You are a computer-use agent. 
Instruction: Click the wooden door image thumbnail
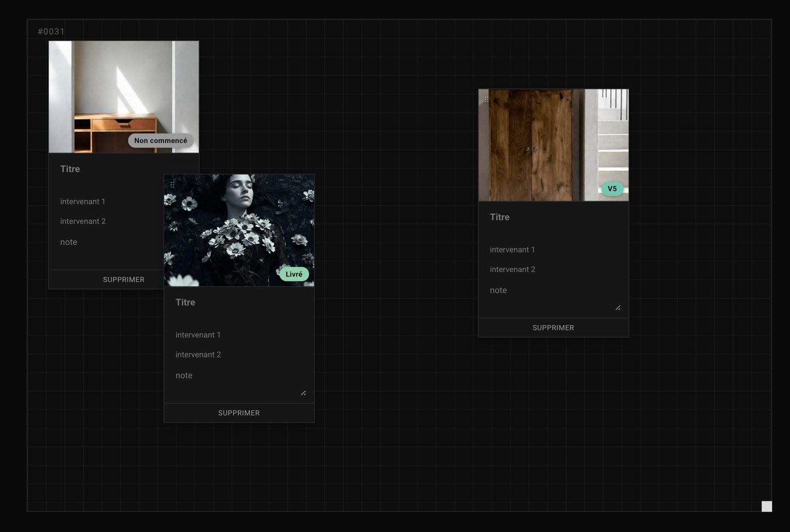(x=554, y=145)
